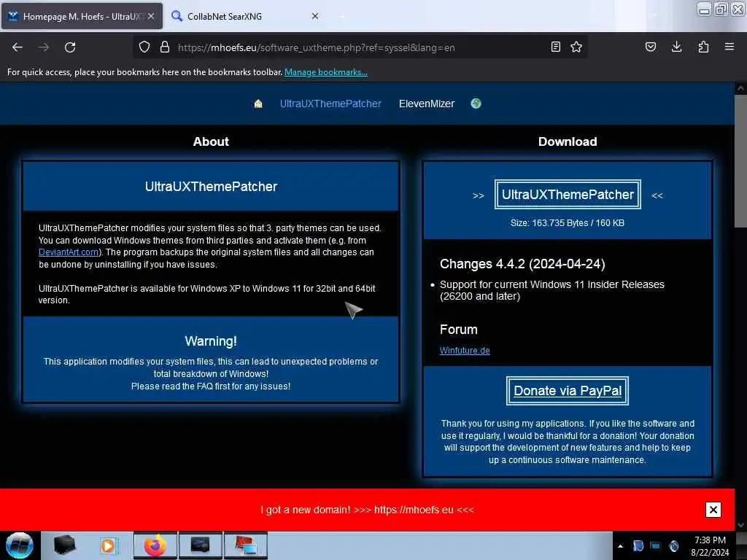The image size is (747, 560).
Task: Click the page vertical scrollbar thumb
Action: pyautogui.click(x=740, y=162)
